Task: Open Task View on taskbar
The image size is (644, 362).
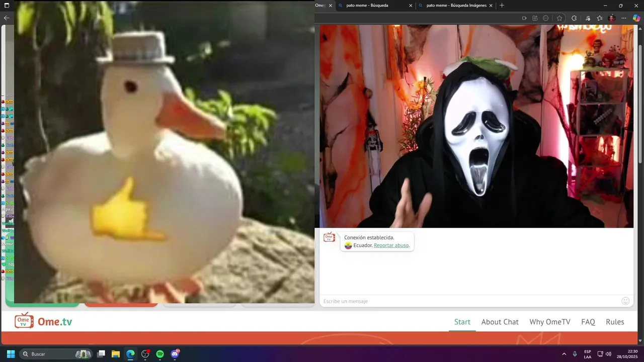Action: tap(101, 354)
